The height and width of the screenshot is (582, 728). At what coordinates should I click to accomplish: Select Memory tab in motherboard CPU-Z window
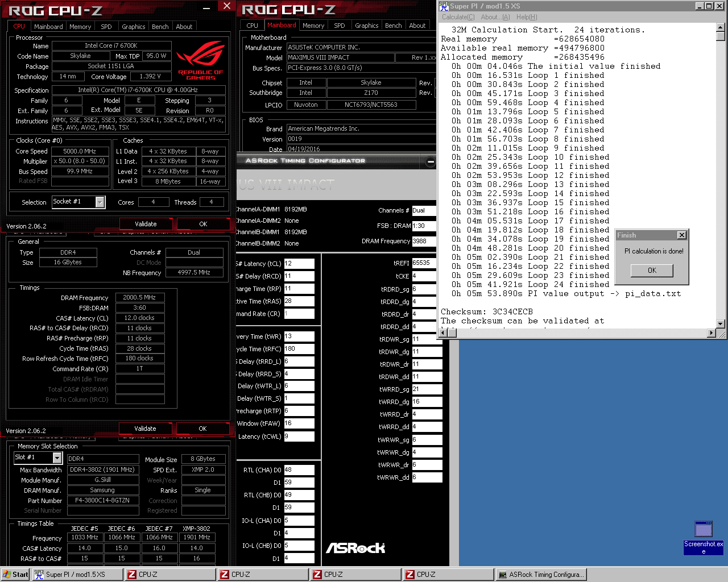313,26
